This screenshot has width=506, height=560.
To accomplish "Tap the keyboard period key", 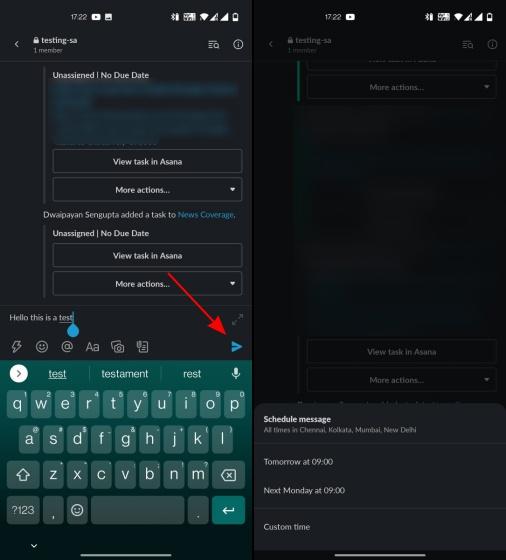I will [x=198, y=510].
